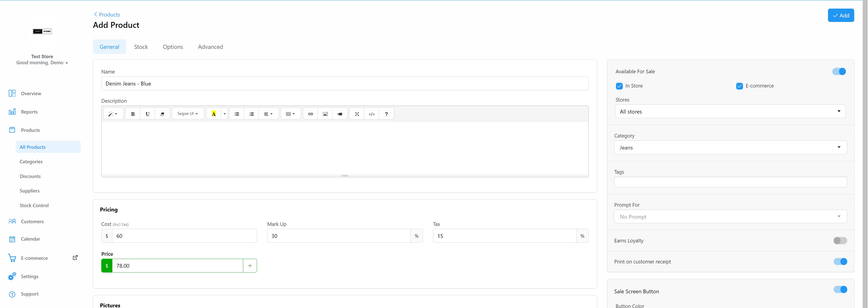Open the editor help dialog
Viewport: 868px width, 308px height.
386,114
